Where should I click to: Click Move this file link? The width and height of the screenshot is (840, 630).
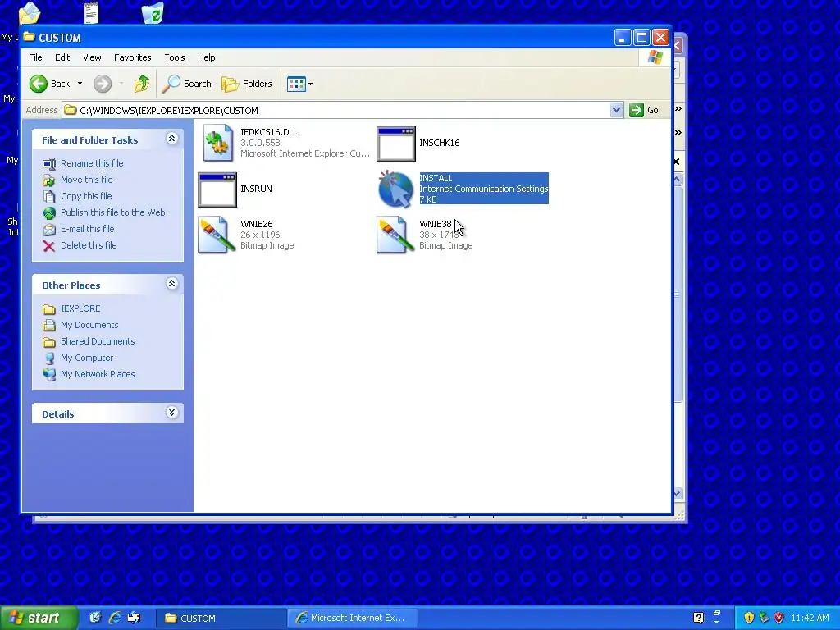[x=86, y=180]
